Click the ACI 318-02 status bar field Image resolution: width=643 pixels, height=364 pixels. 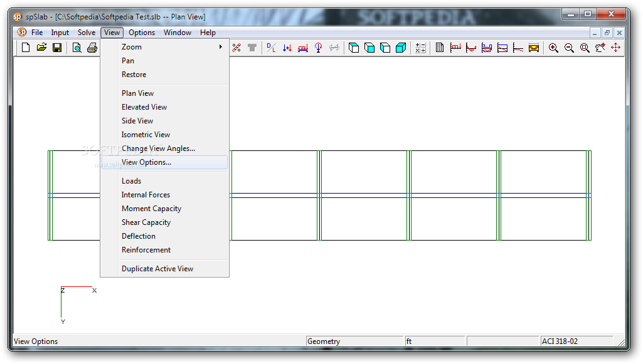pyautogui.click(x=577, y=341)
